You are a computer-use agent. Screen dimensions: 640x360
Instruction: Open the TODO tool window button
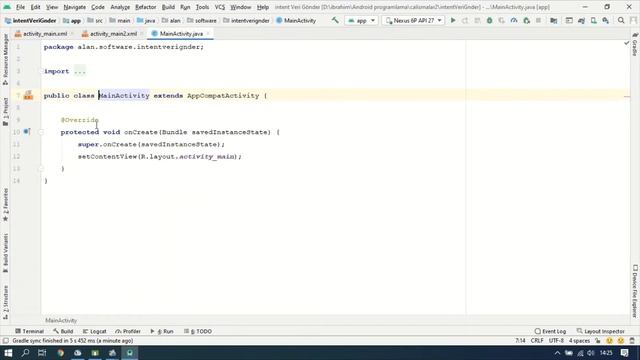click(198, 331)
